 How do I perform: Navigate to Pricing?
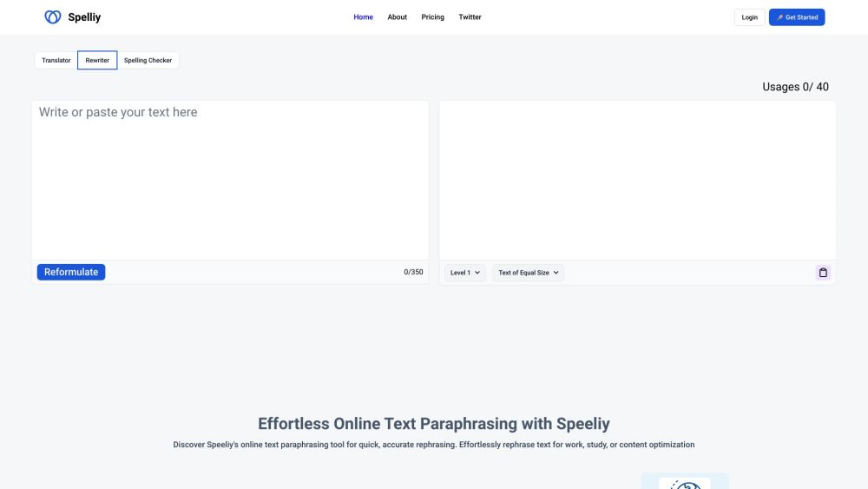(x=432, y=17)
